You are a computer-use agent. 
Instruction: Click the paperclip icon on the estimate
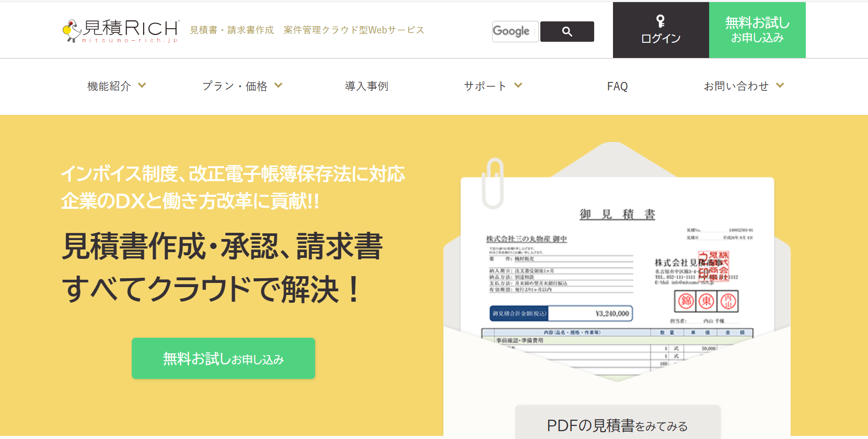[493, 183]
